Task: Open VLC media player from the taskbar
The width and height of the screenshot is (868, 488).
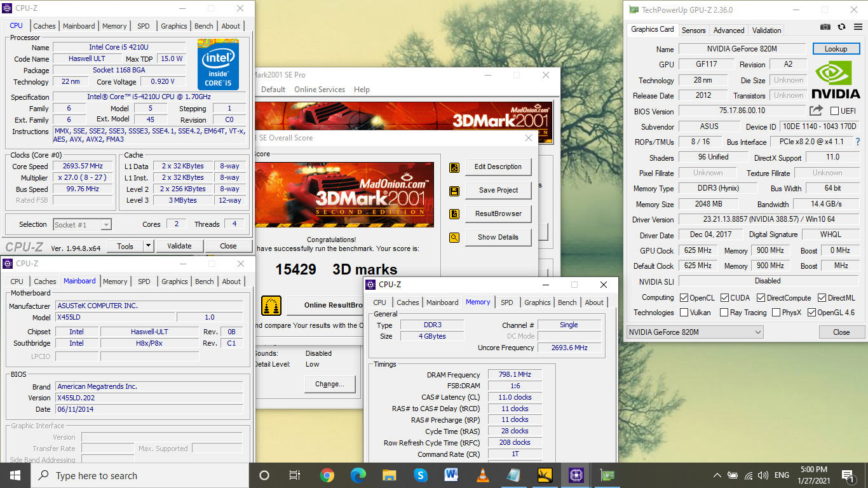Action: 482,475
